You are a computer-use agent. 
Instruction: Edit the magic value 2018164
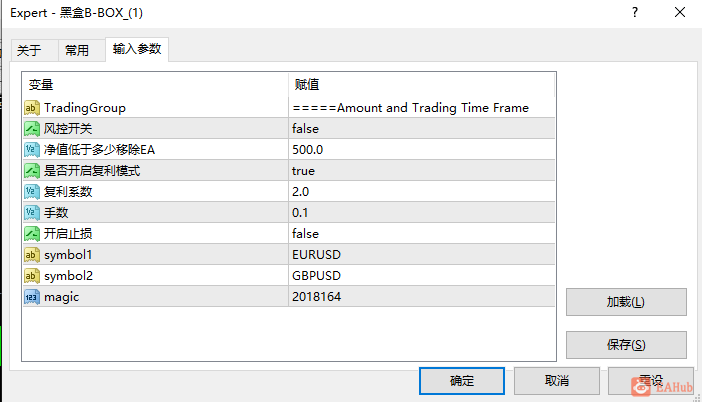(x=422, y=297)
